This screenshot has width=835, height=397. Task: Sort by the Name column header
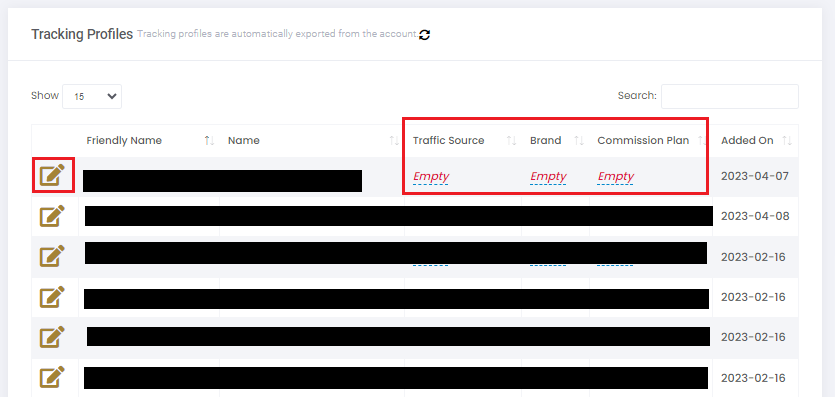[312, 140]
